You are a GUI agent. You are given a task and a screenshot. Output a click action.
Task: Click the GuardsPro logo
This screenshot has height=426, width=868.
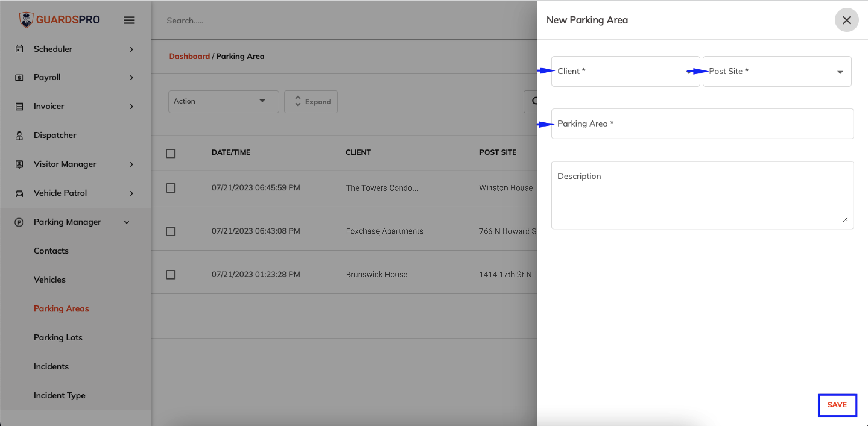coord(59,20)
